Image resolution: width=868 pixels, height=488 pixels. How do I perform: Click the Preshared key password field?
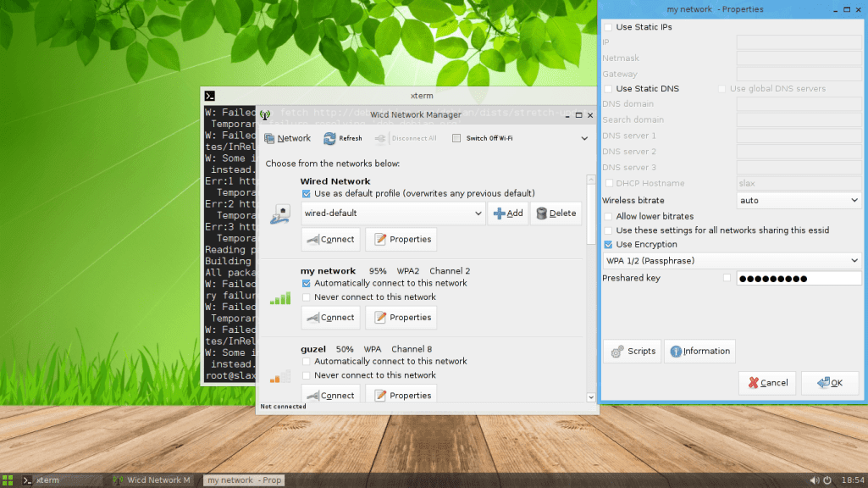point(799,279)
